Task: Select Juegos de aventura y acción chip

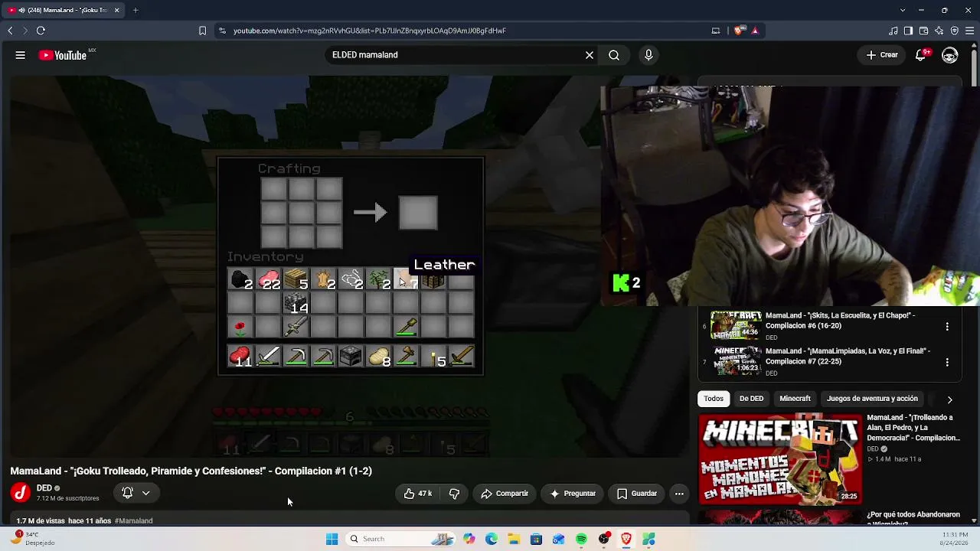Action: pos(872,399)
